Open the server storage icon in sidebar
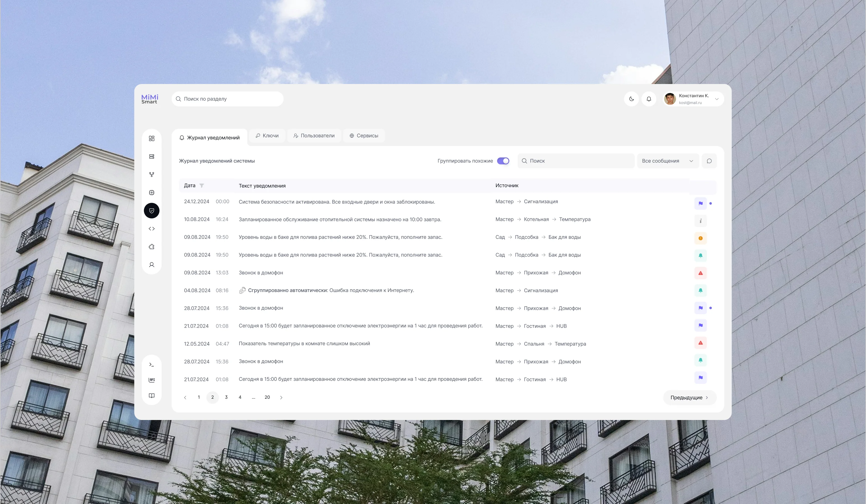 click(152, 157)
